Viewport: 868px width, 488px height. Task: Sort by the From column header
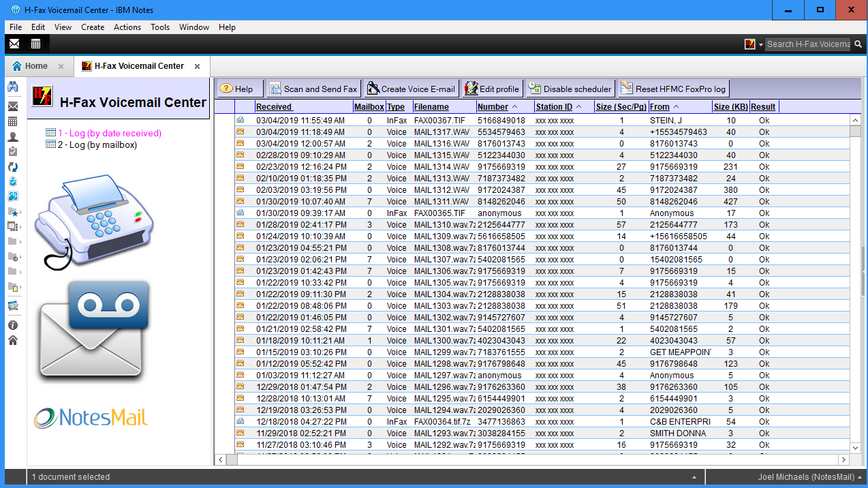(660, 107)
